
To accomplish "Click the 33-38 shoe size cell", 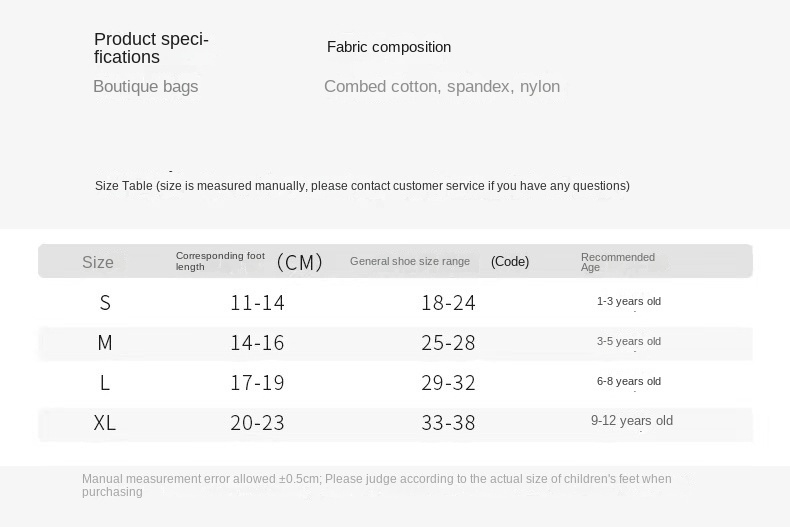I will click(x=448, y=423).
